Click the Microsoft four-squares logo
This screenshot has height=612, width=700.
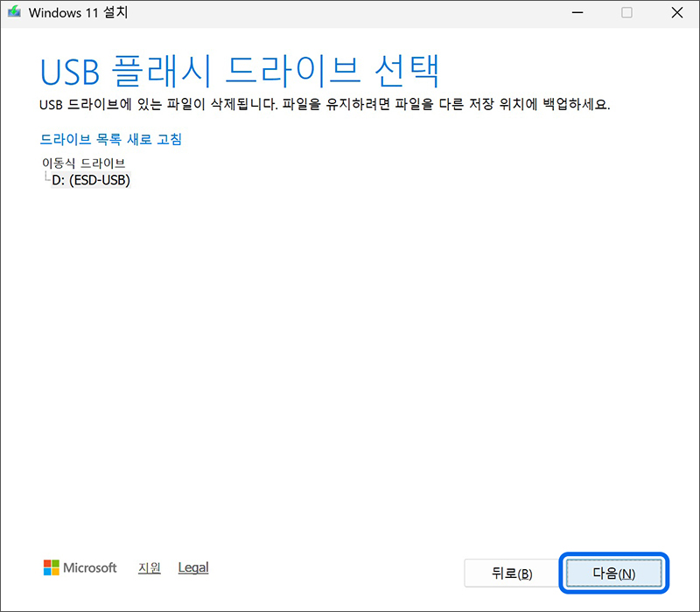point(50,567)
